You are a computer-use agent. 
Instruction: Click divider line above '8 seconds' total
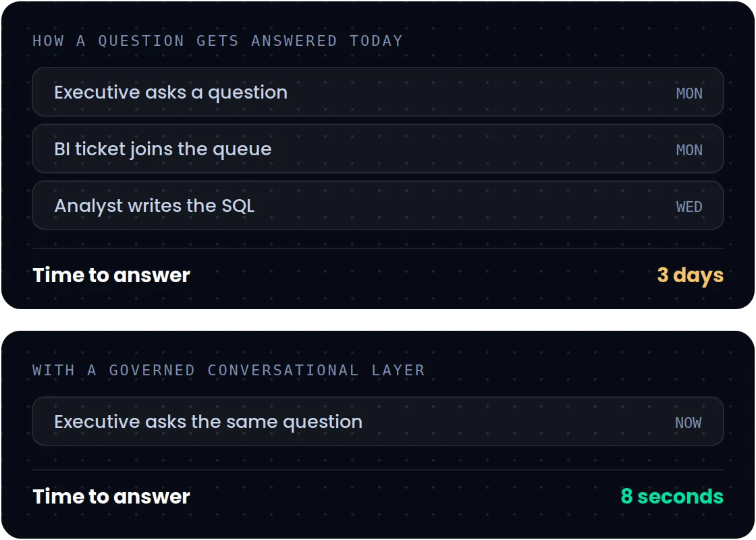(x=377, y=470)
